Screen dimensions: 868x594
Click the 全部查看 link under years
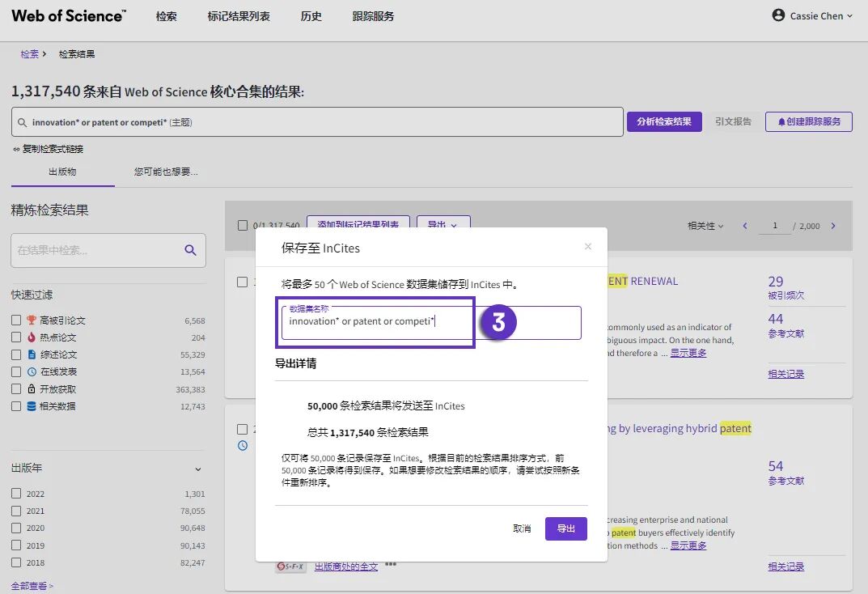point(32,586)
